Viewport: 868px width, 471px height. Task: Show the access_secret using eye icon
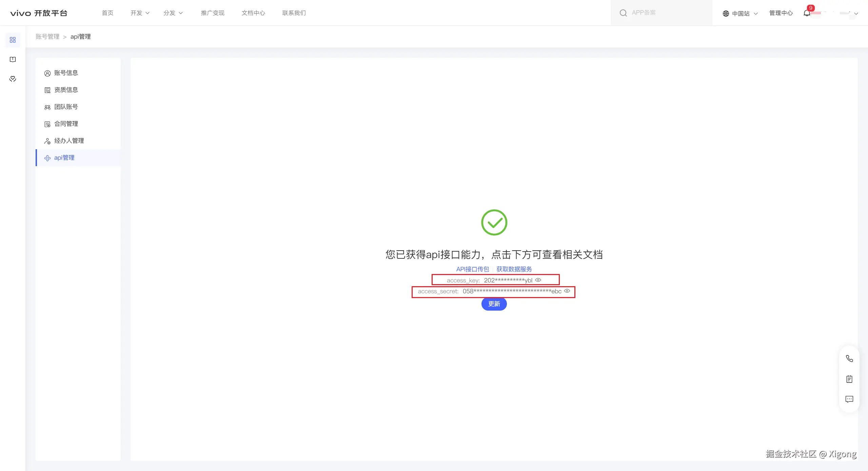pos(567,291)
